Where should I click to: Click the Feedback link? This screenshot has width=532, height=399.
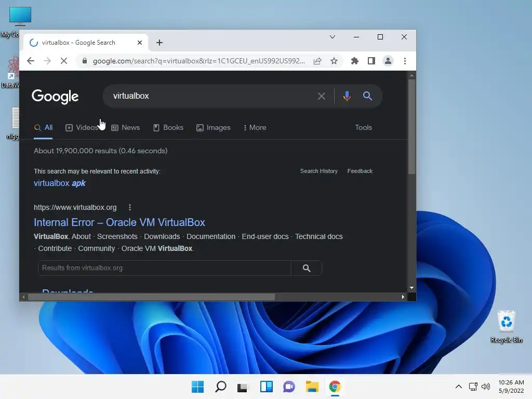360,171
